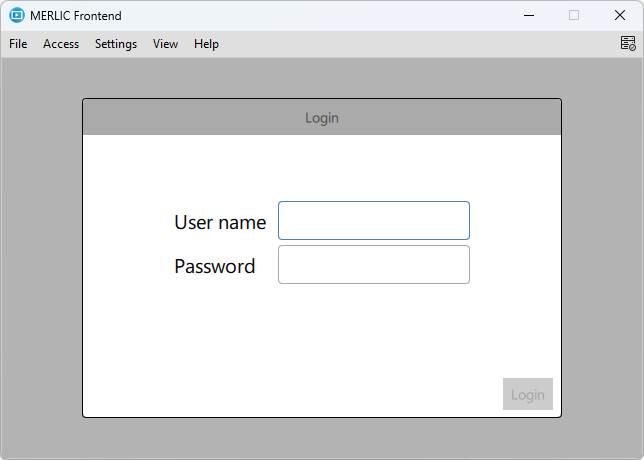Click empty menu bar space right of Help

click(x=400, y=44)
